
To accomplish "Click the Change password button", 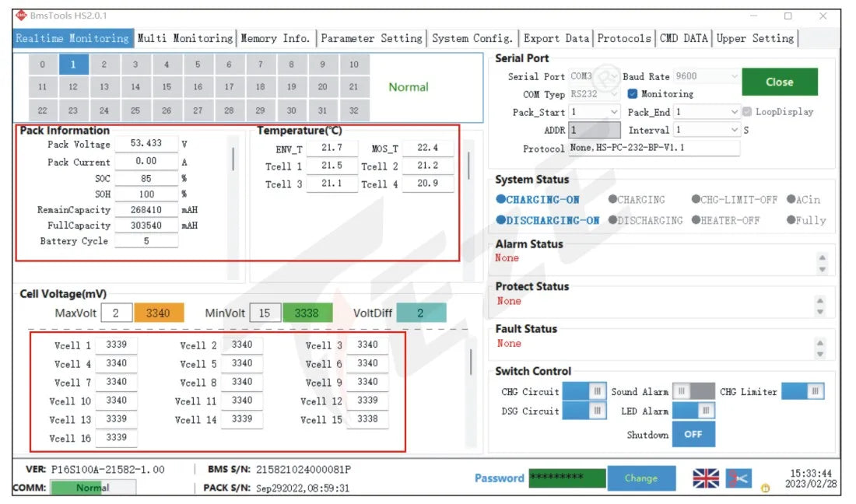I will [x=640, y=478].
